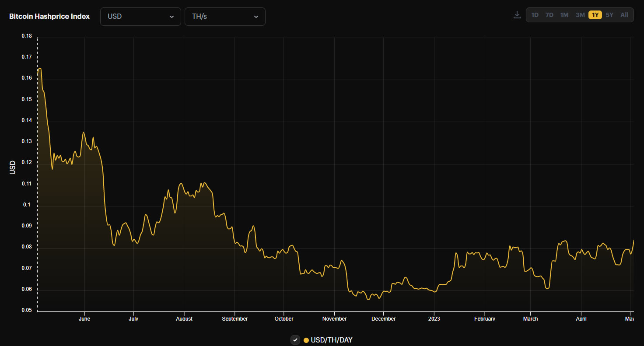The image size is (644, 346).
Task: Click the 2023 label on the x-axis
Action: tap(434, 319)
